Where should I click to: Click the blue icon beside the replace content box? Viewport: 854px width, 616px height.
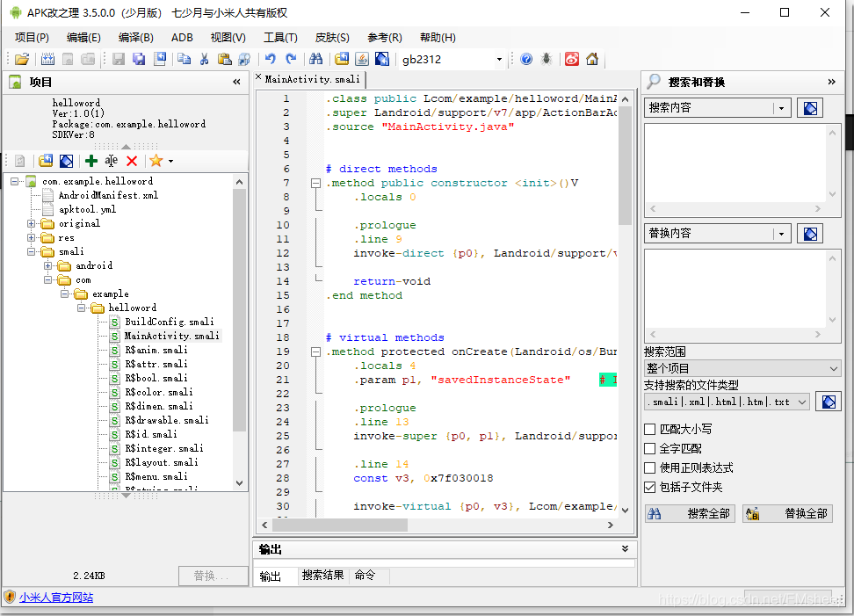point(810,234)
